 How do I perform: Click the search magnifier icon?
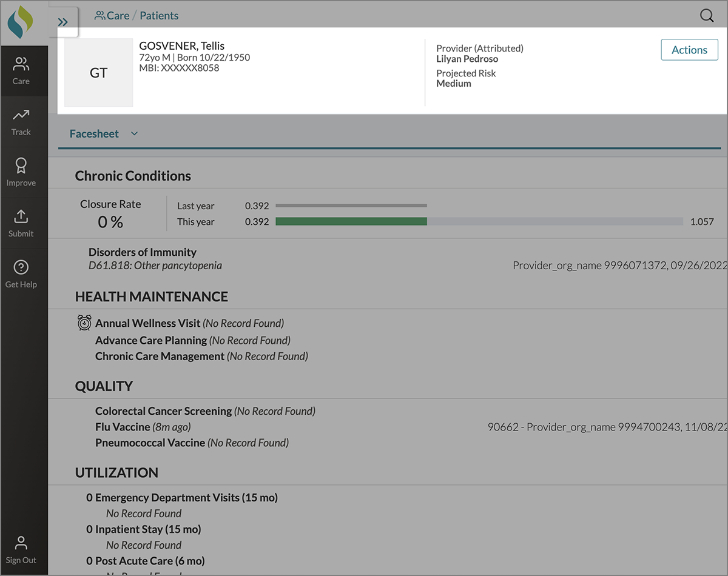point(707,16)
